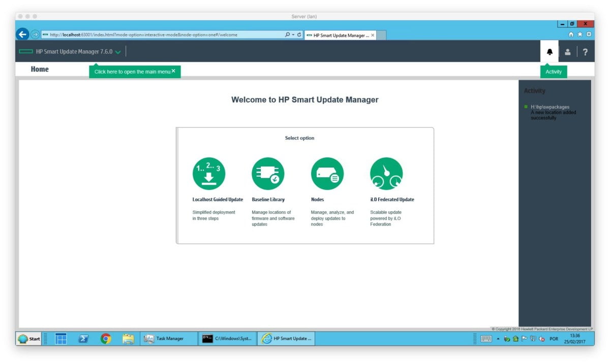Launch Chrome from the taskbar

[106, 339]
